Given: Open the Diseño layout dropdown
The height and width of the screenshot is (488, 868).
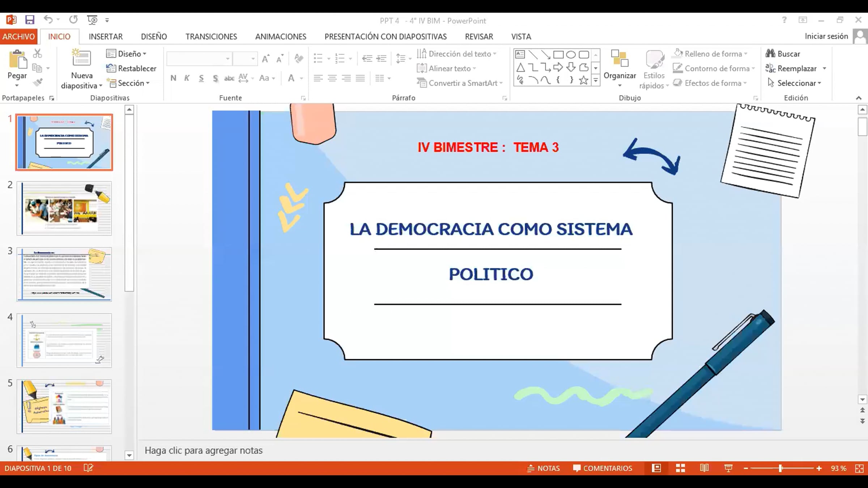Looking at the screenshot, I should [x=126, y=54].
